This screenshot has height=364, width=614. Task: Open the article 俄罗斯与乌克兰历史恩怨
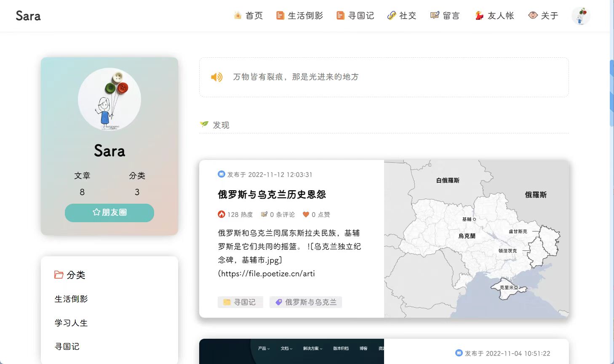(272, 194)
